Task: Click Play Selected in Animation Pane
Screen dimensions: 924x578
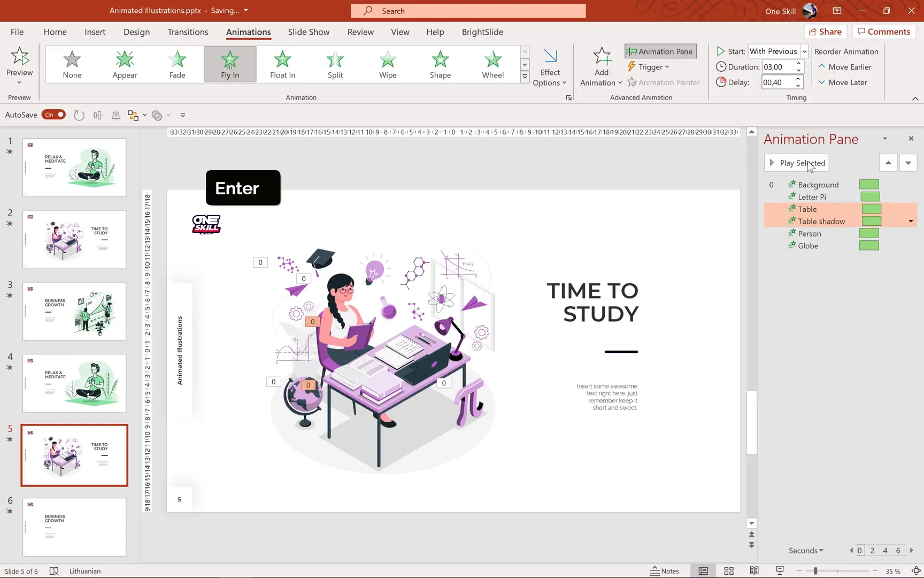Action: [x=796, y=163]
